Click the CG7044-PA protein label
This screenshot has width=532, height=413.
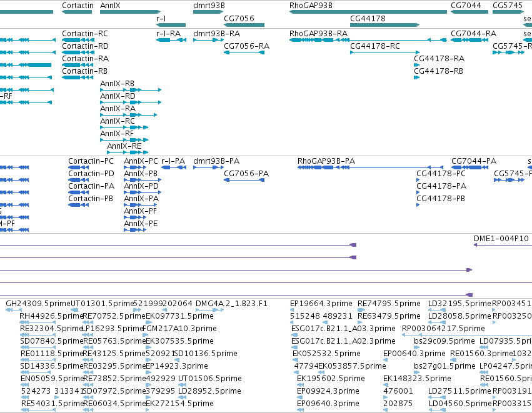474,161
